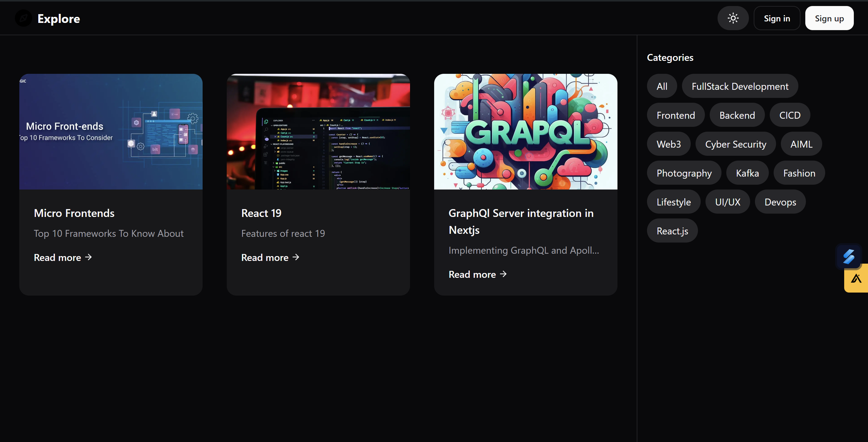The height and width of the screenshot is (442, 868).
Task: Click arrow beside GraphQL Read more
Action: click(x=503, y=274)
